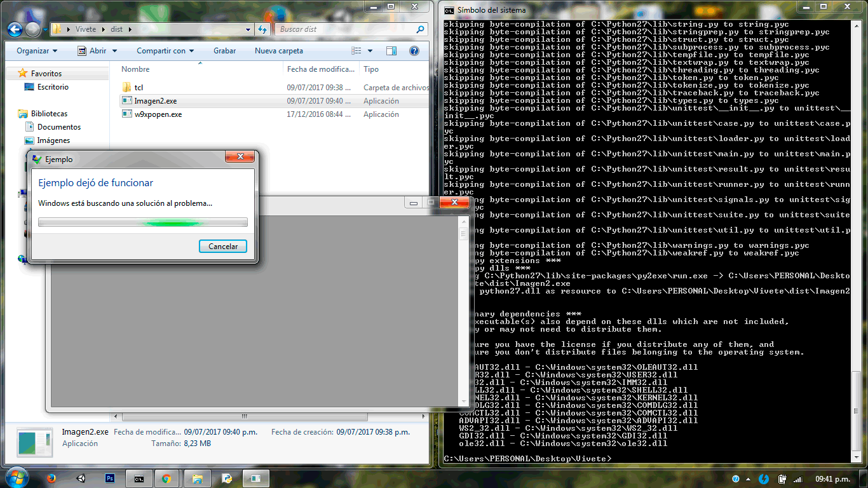Click Grabar in the Explorer toolbar
The height and width of the screenshot is (488, 868).
224,51
